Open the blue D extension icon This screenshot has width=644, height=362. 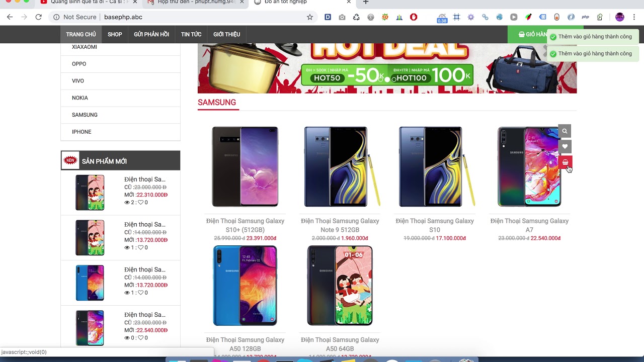[328, 17]
